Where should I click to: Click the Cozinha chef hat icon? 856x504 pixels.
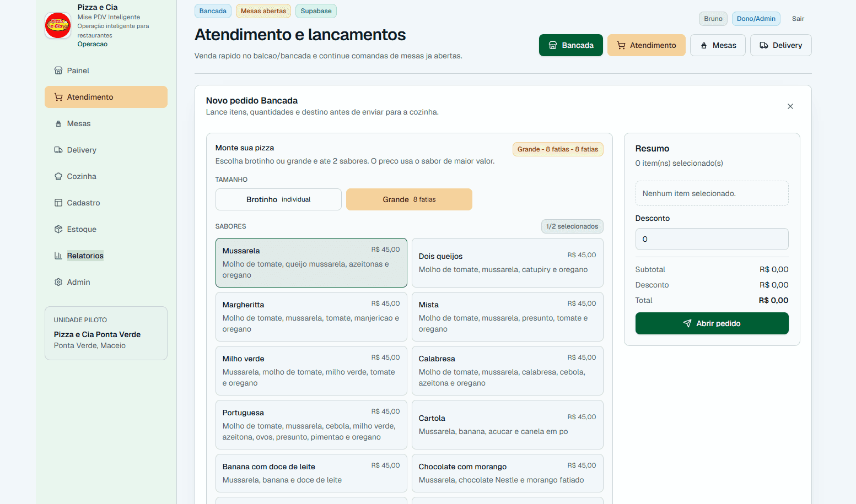(x=58, y=176)
